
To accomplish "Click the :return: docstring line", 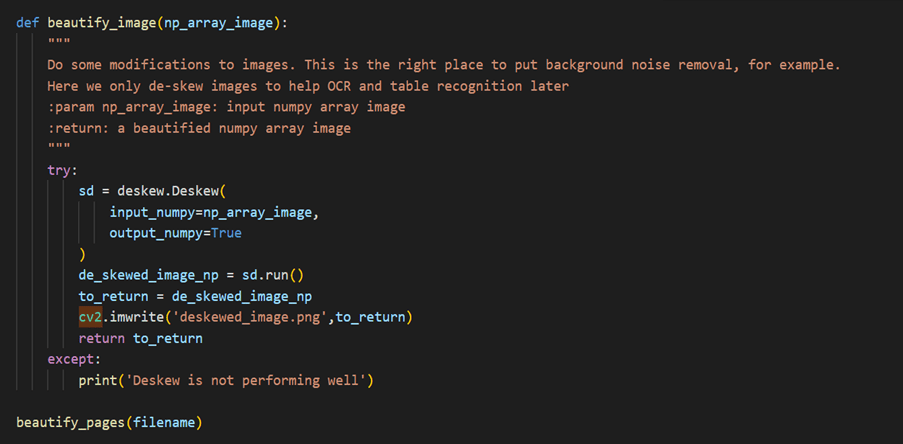I will tap(199, 128).
